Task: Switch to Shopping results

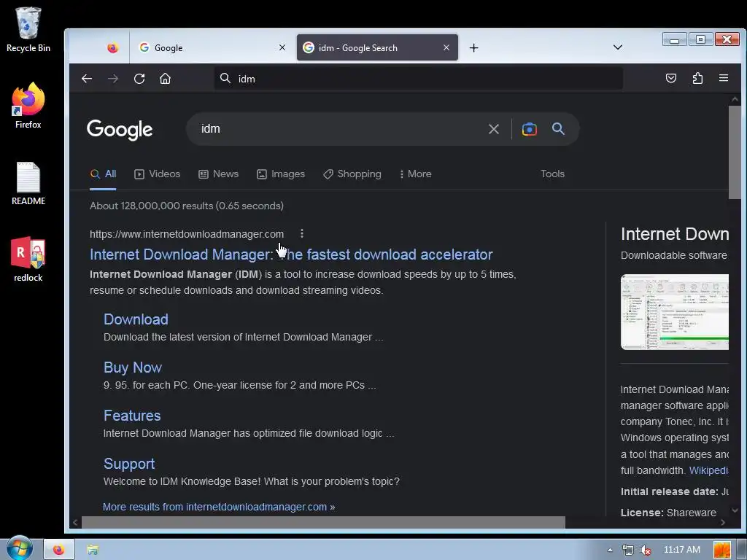Action: 352,174
